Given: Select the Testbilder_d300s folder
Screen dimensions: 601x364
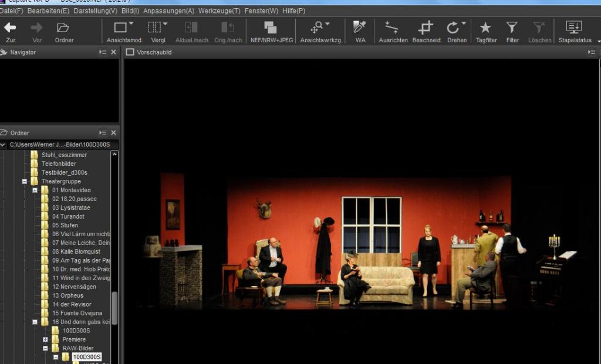Looking at the screenshot, I should (x=65, y=173).
